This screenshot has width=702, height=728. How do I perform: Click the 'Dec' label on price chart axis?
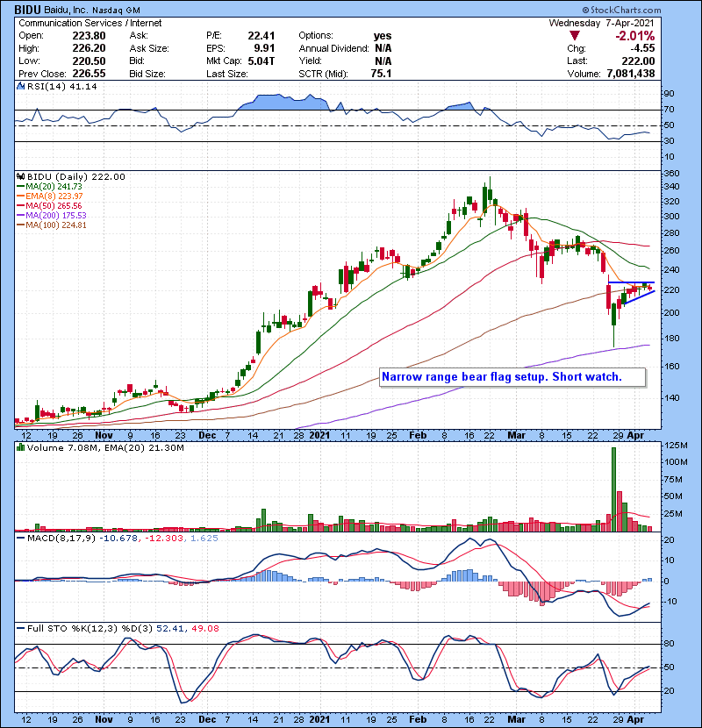click(x=207, y=435)
